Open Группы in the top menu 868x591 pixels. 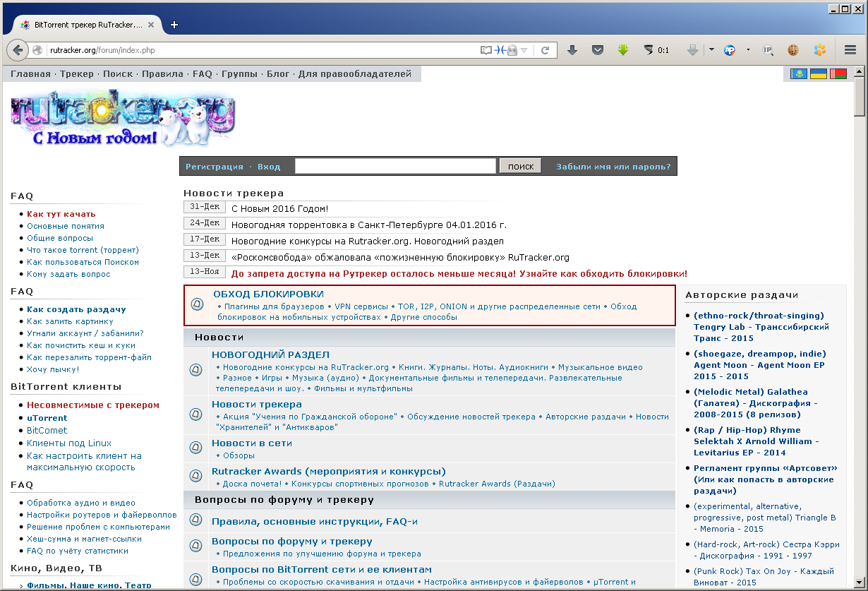pyautogui.click(x=239, y=73)
